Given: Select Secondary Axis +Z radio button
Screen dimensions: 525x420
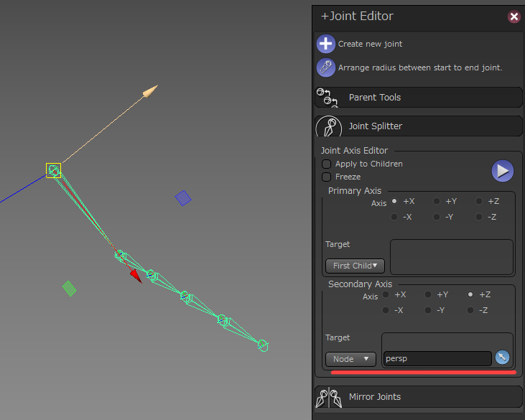Looking at the screenshot, I should point(470,294).
